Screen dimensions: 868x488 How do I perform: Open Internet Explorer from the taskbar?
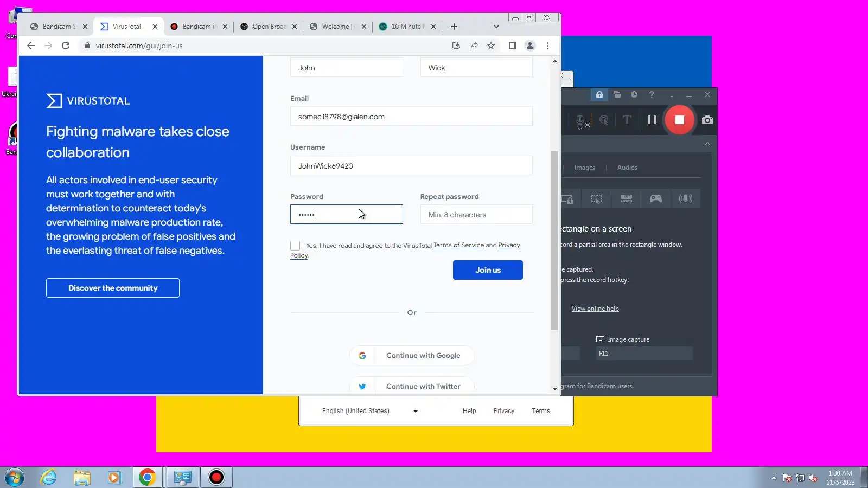49,478
